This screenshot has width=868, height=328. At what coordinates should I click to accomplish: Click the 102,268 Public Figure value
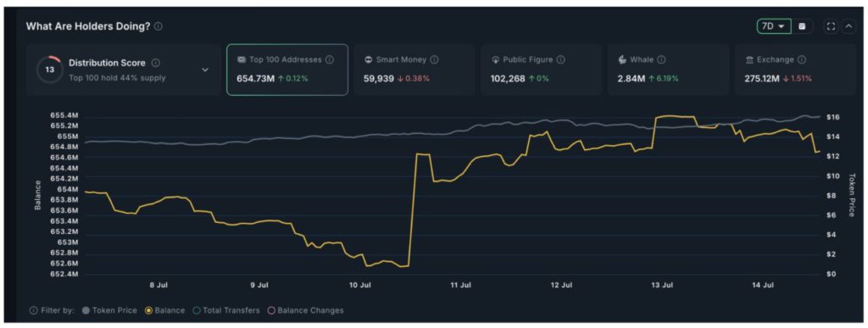click(508, 79)
